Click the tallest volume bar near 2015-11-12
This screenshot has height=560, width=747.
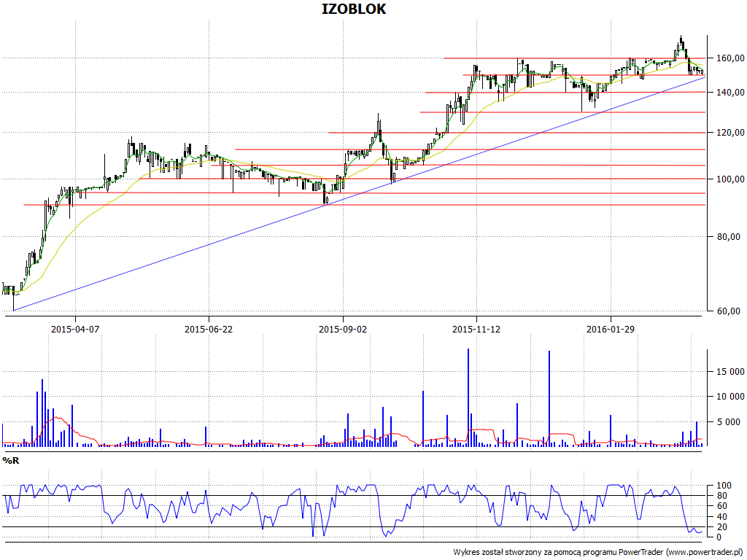(x=468, y=397)
